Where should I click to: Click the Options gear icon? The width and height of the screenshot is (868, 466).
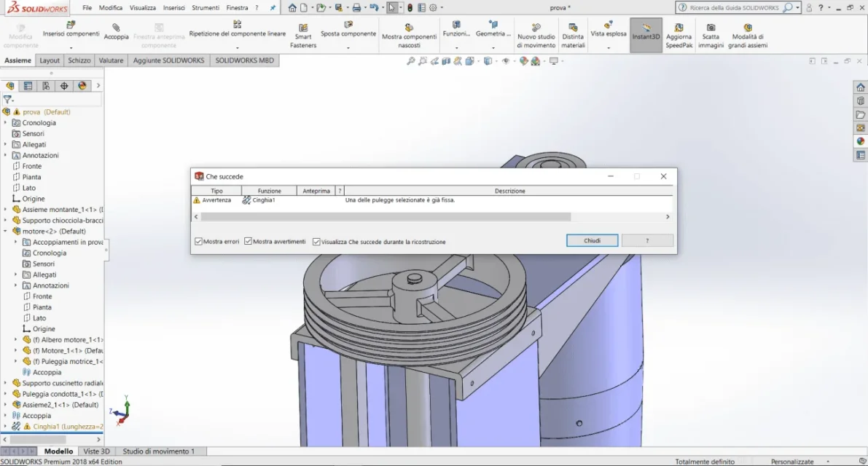point(433,8)
